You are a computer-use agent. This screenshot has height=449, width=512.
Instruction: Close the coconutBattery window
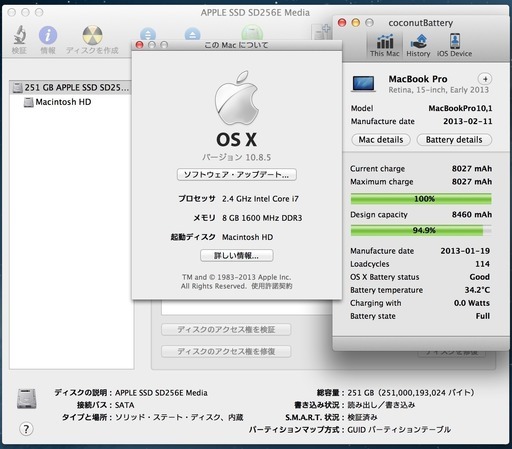point(342,23)
